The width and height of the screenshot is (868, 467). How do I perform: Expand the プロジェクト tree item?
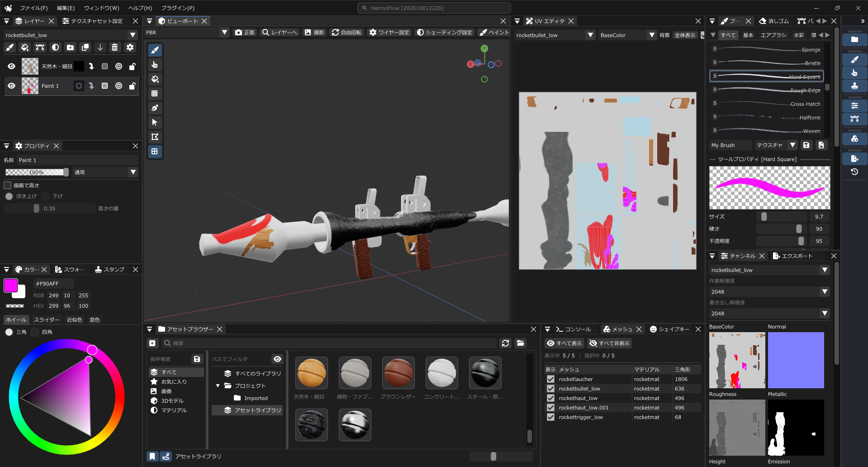pyautogui.click(x=218, y=386)
